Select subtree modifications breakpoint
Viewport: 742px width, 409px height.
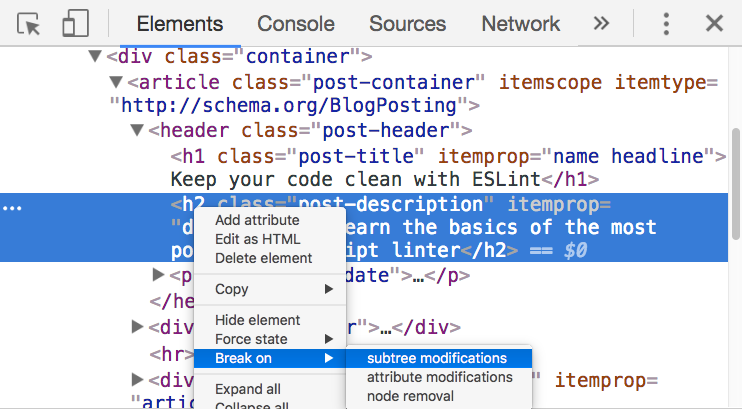click(x=439, y=358)
